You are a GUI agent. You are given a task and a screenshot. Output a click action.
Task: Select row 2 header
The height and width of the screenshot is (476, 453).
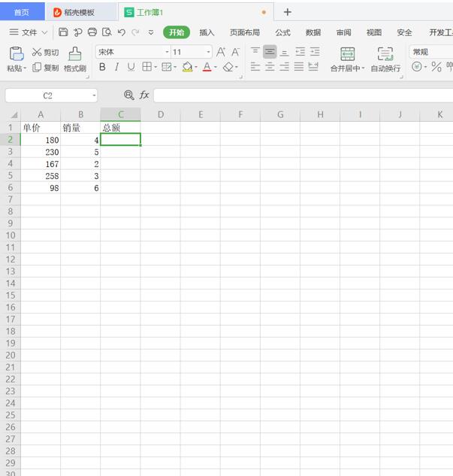10,140
